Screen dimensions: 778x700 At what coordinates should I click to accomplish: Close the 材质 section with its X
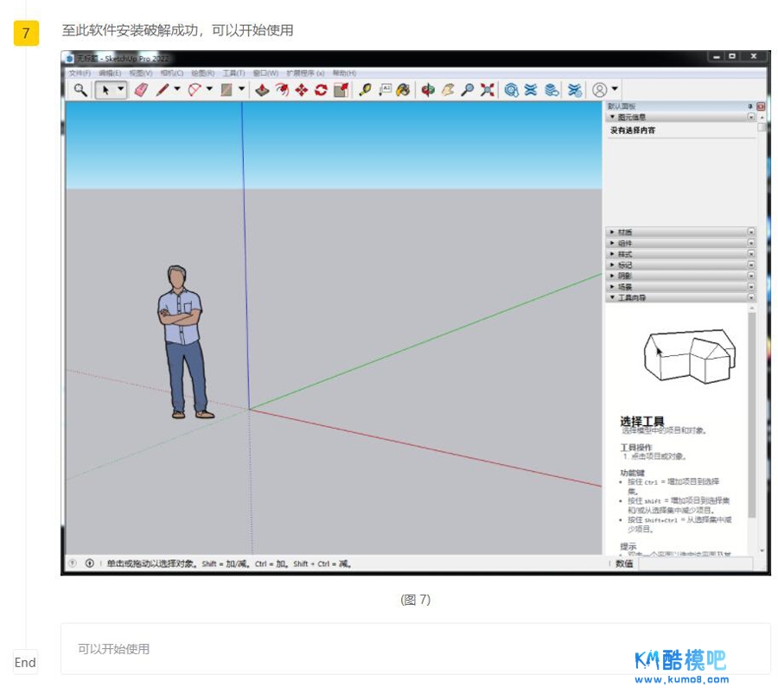[x=750, y=232]
